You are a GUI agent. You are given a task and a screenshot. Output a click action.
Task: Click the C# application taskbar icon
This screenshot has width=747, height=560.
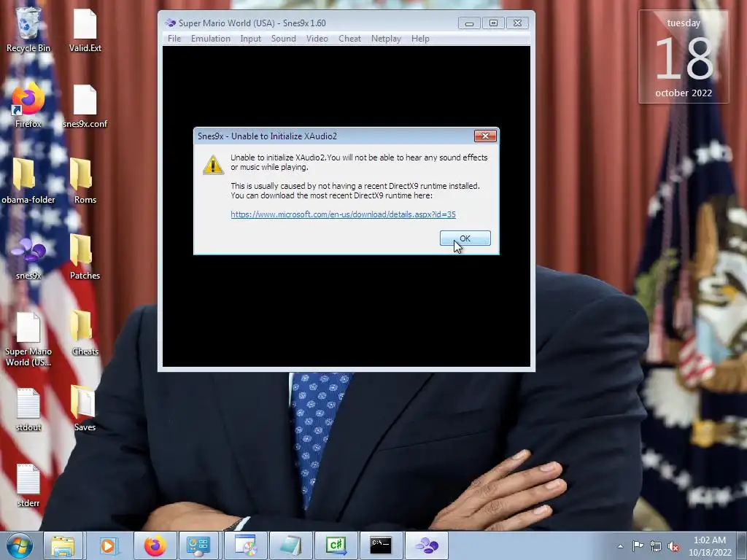(336, 545)
